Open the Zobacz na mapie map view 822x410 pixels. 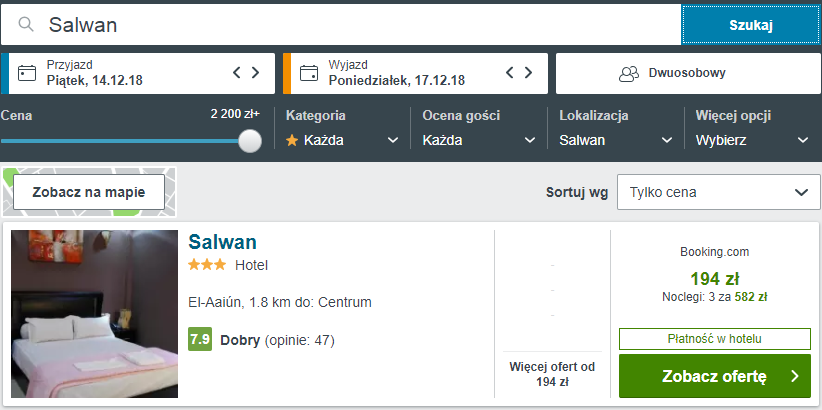89,192
